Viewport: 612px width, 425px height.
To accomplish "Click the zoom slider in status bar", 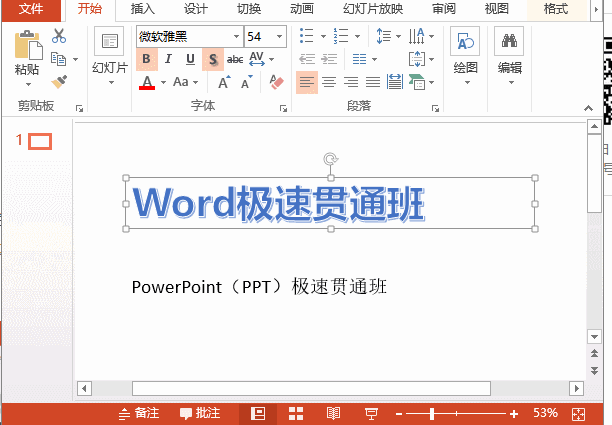I will coord(433,413).
